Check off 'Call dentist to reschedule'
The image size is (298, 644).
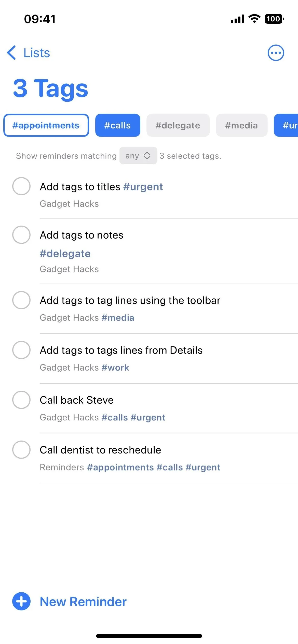pos(21,450)
